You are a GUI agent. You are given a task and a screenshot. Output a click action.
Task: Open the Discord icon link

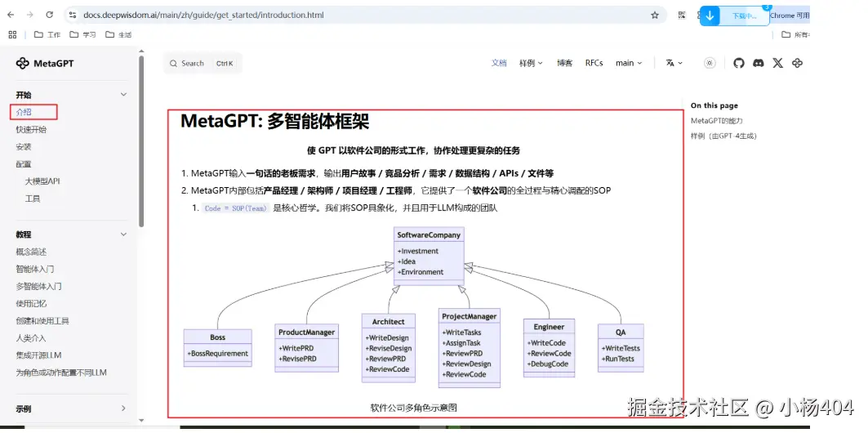pos(759,63)
